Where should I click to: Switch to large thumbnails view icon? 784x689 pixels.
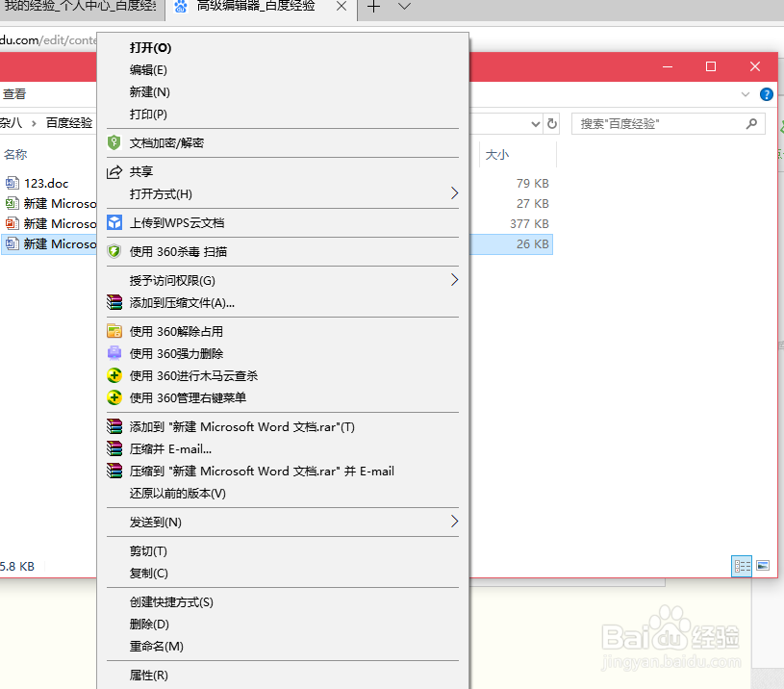click(x=763, y=566)
